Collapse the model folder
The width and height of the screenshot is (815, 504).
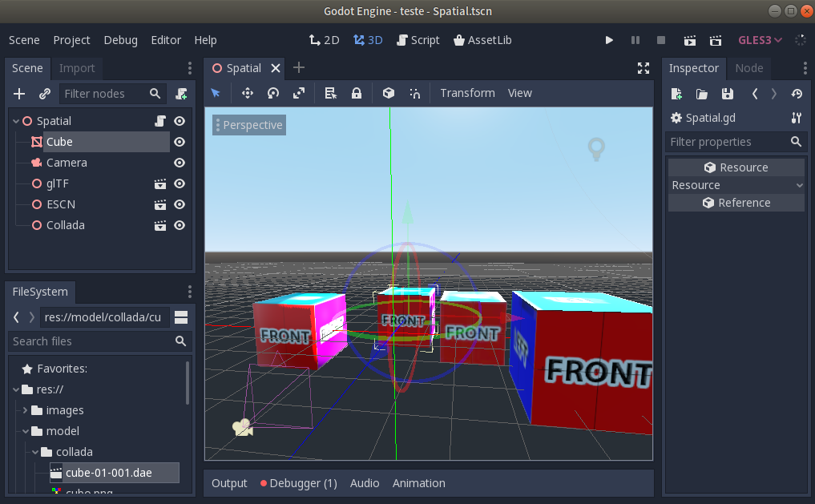tap(26, 431)
